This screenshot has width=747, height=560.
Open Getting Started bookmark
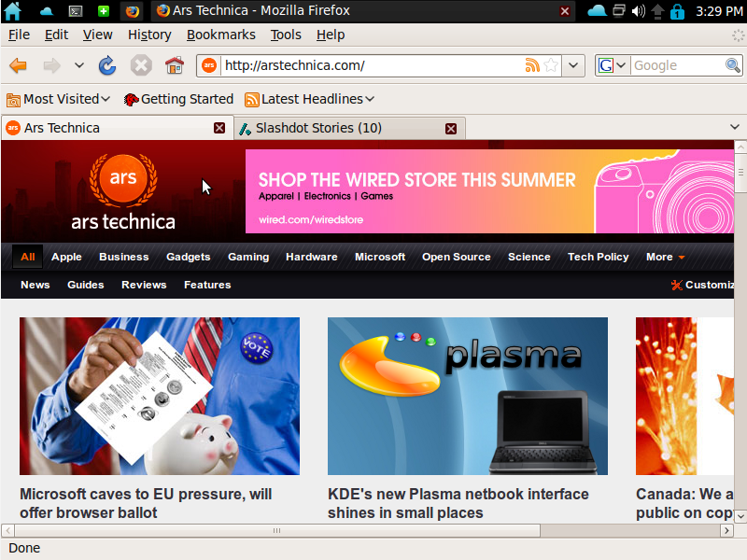(x=178, y=99)
